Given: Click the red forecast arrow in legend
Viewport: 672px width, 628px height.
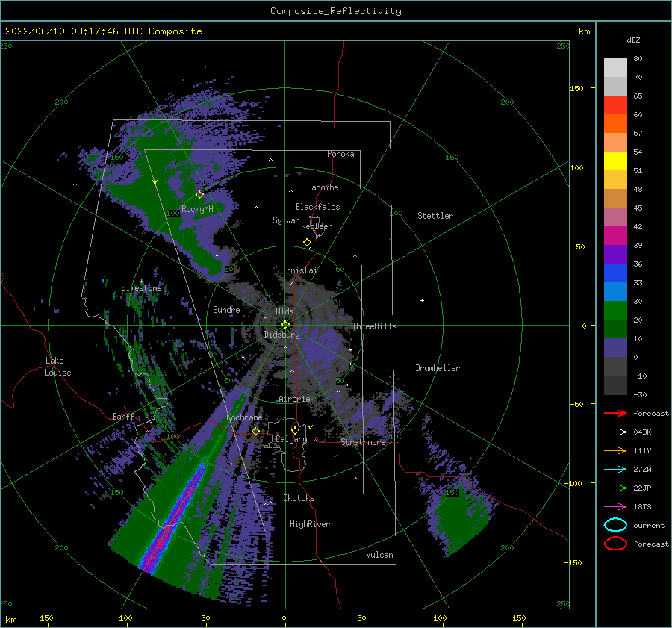Looking at the screenshot, I should (615, 413).
